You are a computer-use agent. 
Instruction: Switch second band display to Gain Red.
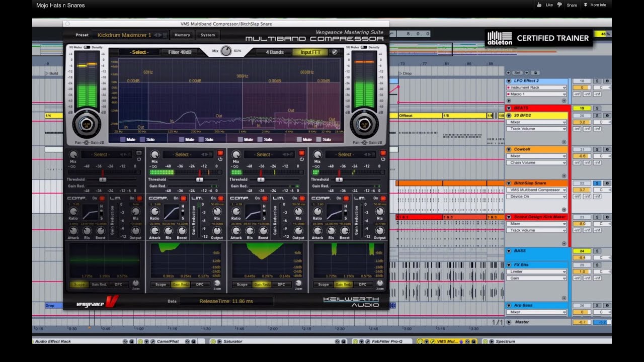pyautogui.click(x=180, y=285)
